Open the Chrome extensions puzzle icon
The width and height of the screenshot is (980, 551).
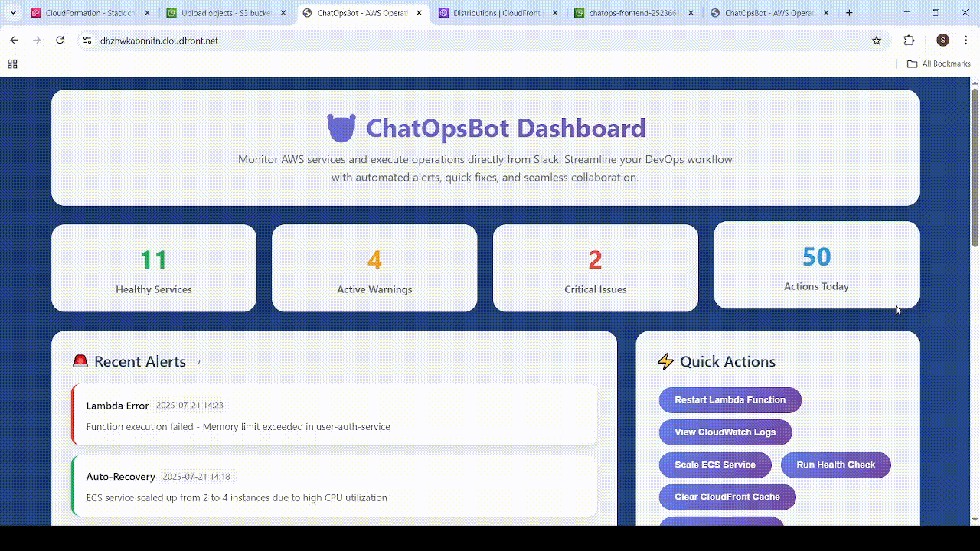[x=908, y=40]
